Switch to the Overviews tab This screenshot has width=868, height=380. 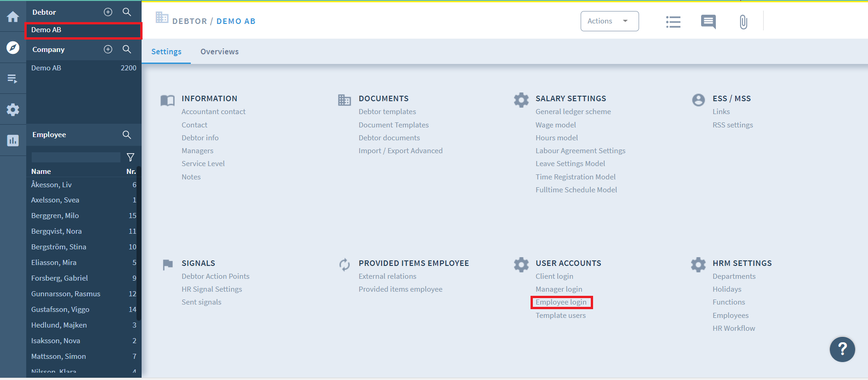(219, 52)
